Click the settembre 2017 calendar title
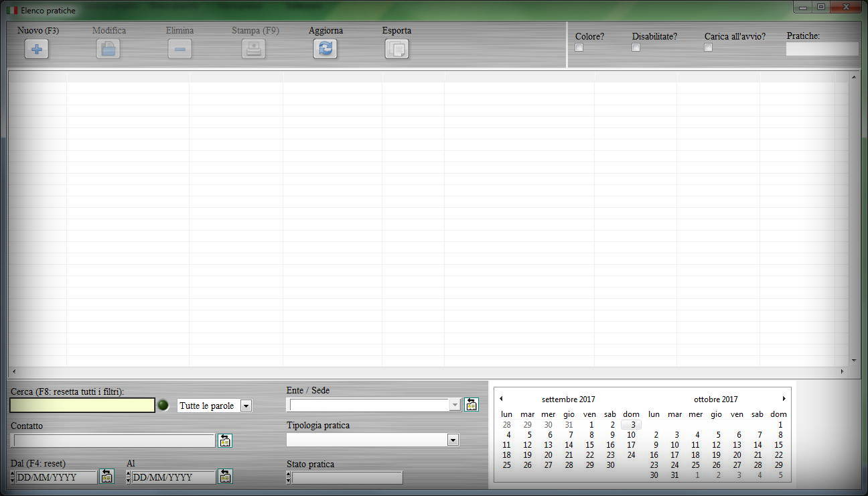 click(569, 399)
